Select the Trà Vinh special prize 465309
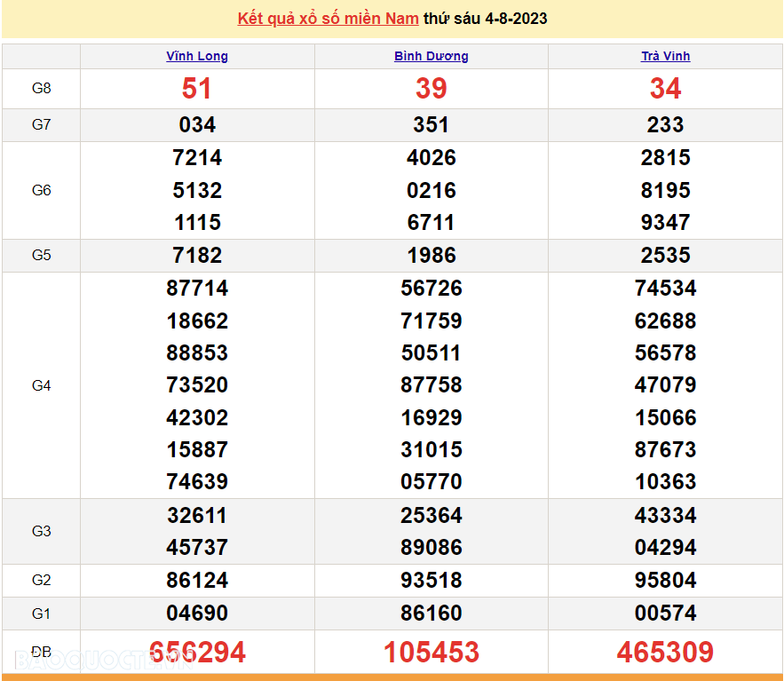Screen dimensions: 784x681 (x=665, y=653)
